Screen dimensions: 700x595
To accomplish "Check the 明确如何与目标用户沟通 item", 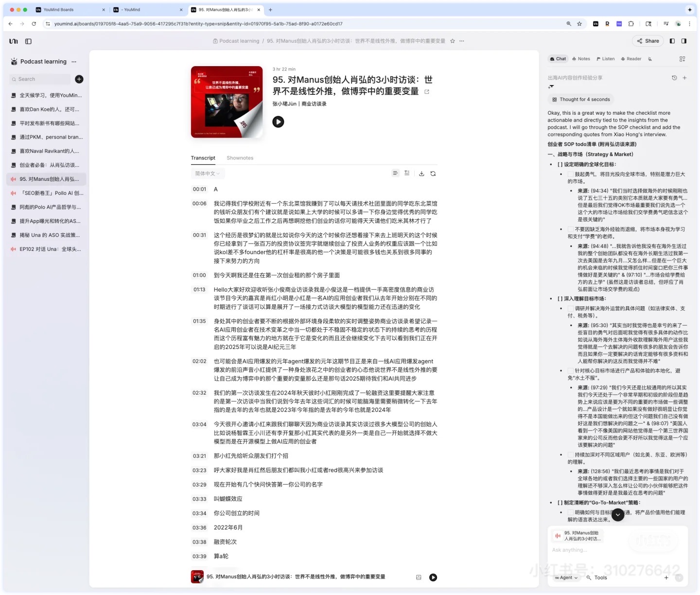I will 570,512.
